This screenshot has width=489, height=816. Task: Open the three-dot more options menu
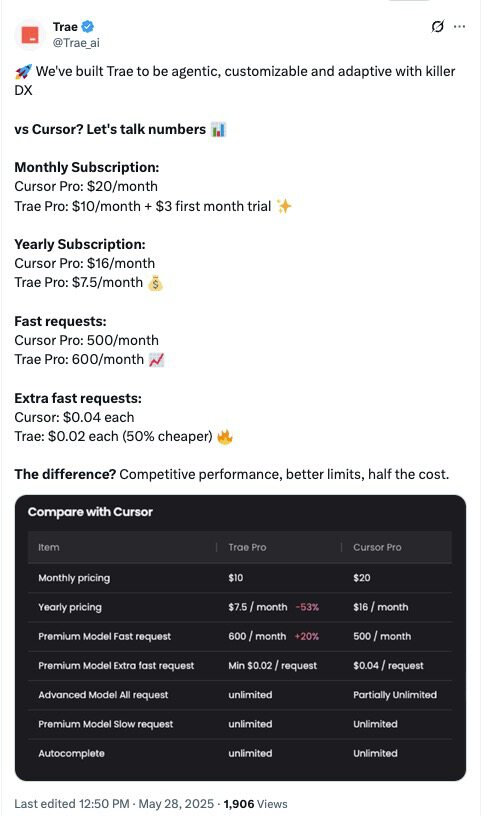pyautogui.click(x=459, y=26)
